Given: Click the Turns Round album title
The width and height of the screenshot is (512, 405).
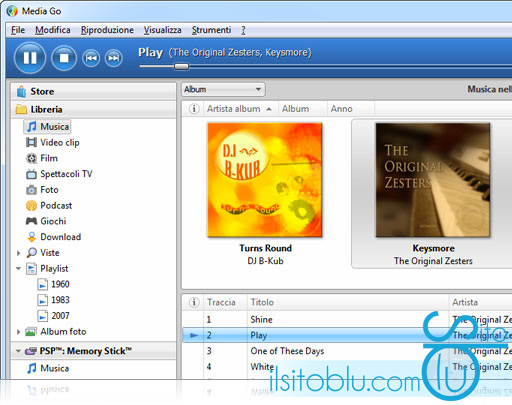Looking at the screenshot, I should tap(265, 248).
